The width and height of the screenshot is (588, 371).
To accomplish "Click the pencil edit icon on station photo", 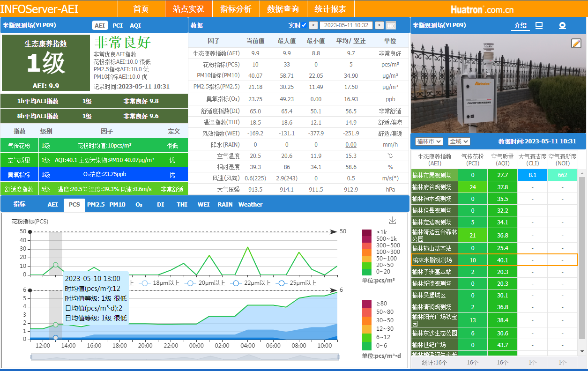I will click(576, 44).
